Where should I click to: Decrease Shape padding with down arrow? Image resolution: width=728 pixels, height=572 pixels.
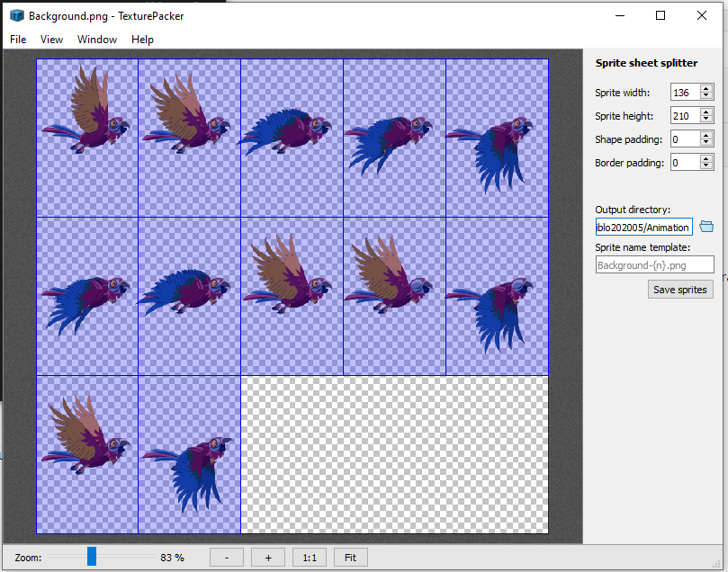pos(706,142)
